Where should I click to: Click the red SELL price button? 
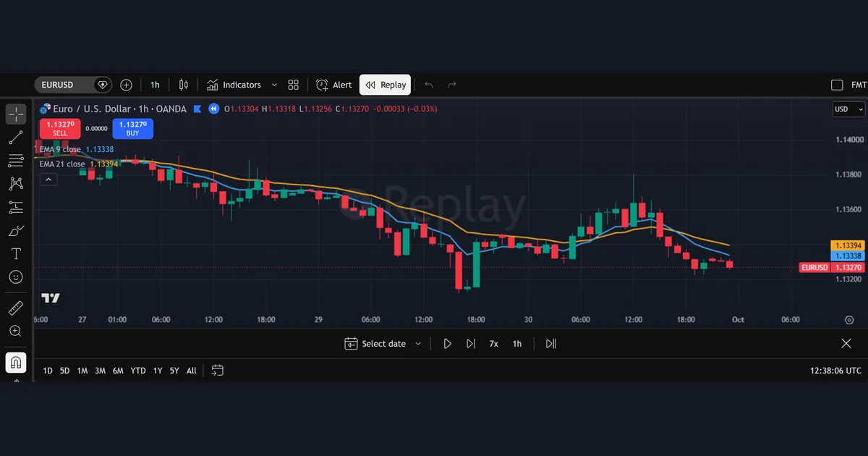pyautogui.click(x=60, y=128)
